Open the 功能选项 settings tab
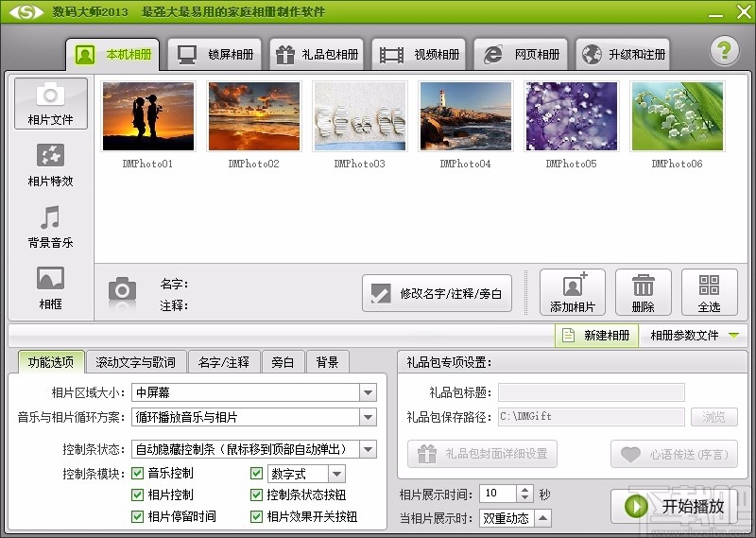The image size is (756, 538). pyautogui.click(x=51, y=362)
